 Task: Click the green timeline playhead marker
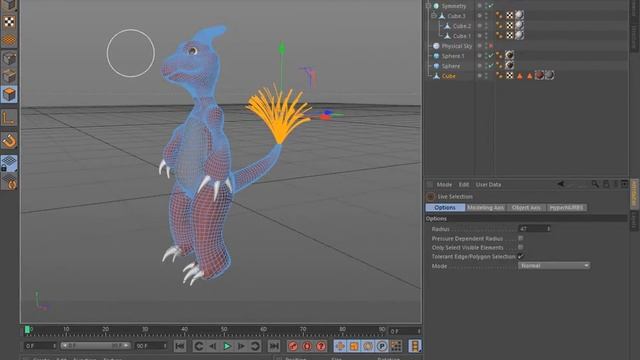27,329
